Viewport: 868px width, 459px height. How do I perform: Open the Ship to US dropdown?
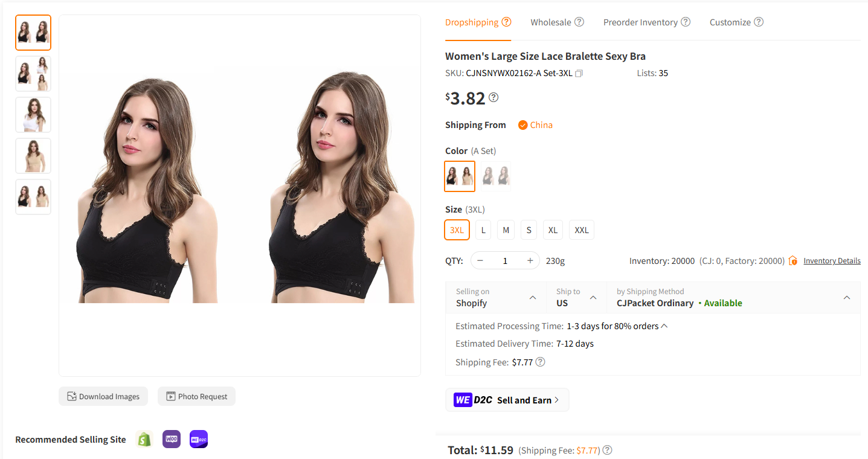[593, 297]
